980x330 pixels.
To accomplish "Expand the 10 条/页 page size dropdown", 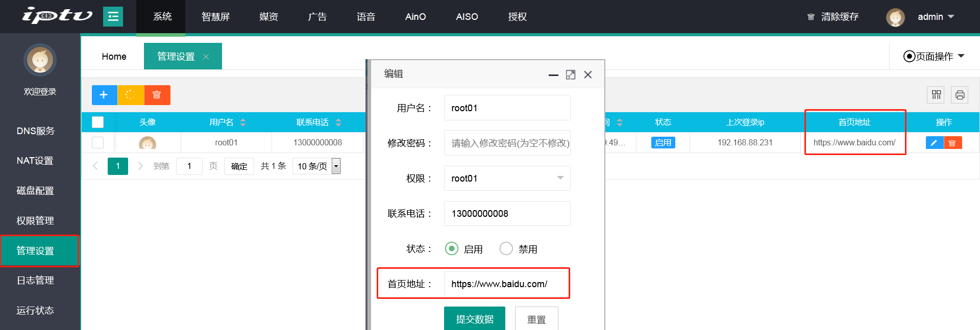I will pos(316,166).
